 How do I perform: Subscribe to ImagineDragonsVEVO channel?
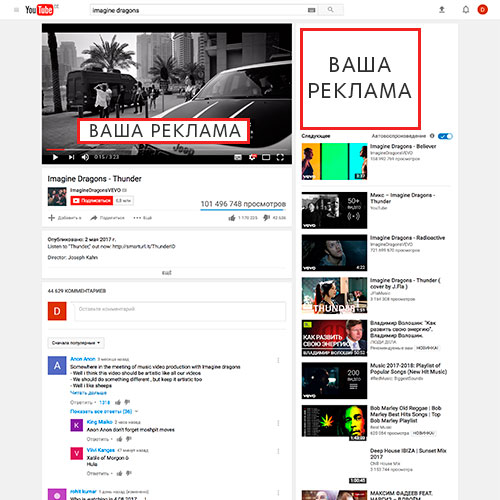pos(92,200)
